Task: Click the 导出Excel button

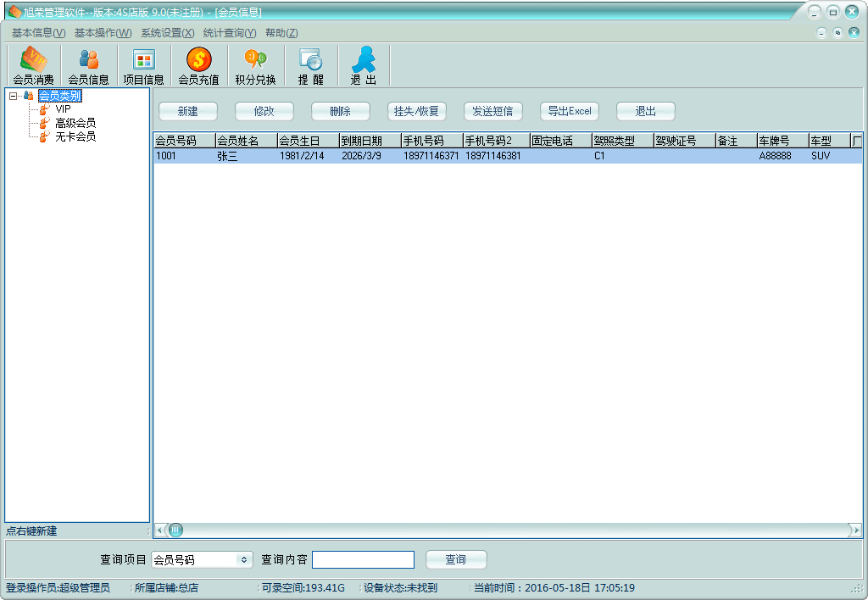Action: pos(569,112)
